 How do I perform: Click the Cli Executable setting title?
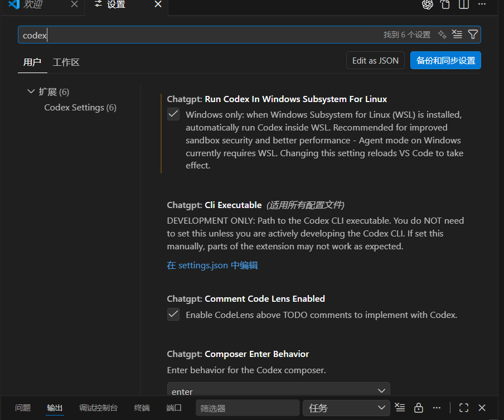tap(214, 205)
